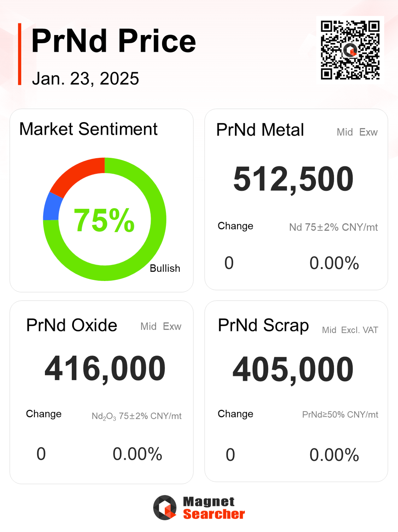Click the 75% sentiment value
Viewport: 398px width, 532px height.
tap(104, 221)
